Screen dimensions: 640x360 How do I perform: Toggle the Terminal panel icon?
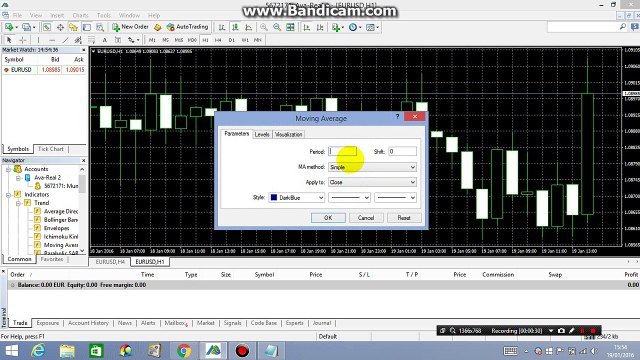coord(87,27)
